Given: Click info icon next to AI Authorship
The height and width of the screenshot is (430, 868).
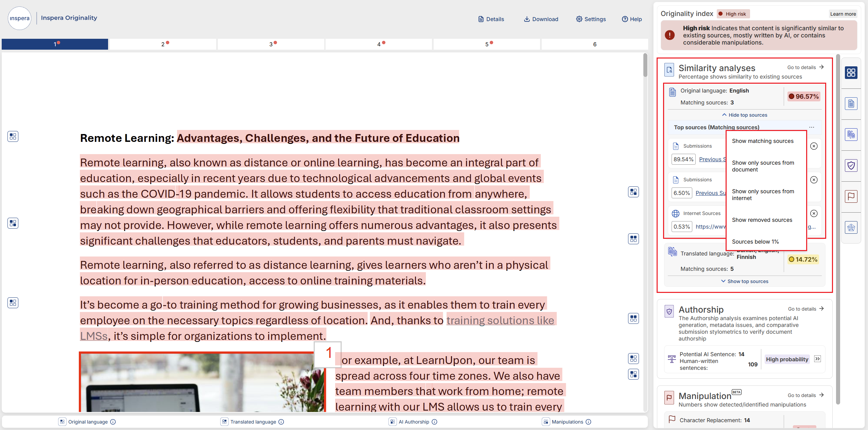Looking at the screenshot, I should 435,422.
